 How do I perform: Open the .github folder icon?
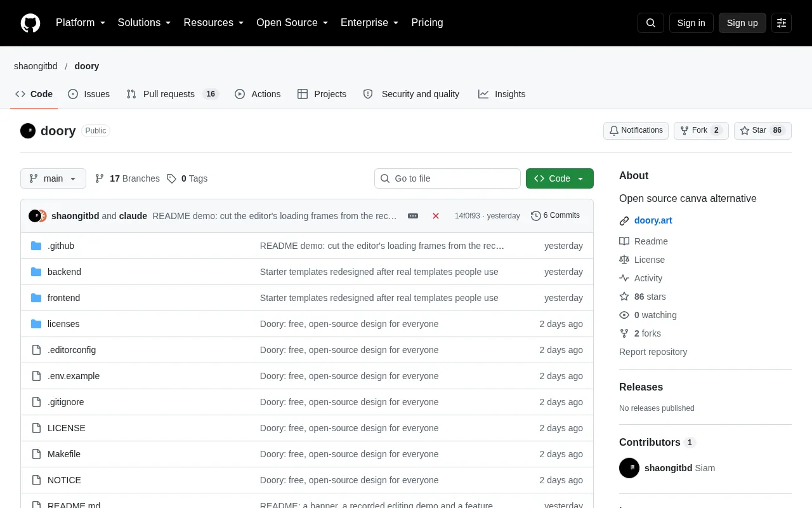point(36,246)
